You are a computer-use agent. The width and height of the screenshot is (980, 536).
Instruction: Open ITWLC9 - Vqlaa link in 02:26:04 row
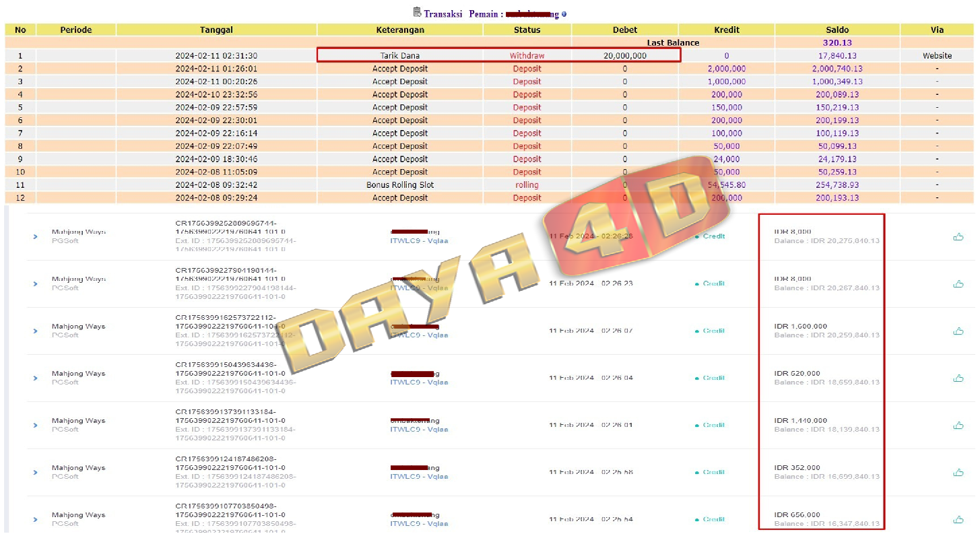click(419, 382)
